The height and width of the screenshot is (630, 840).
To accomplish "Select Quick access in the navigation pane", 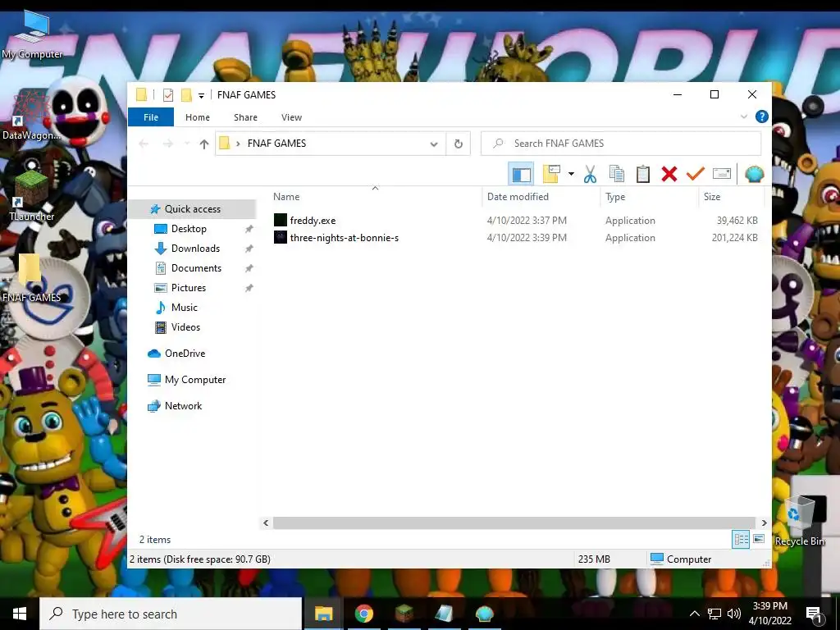I will [192, 209].
